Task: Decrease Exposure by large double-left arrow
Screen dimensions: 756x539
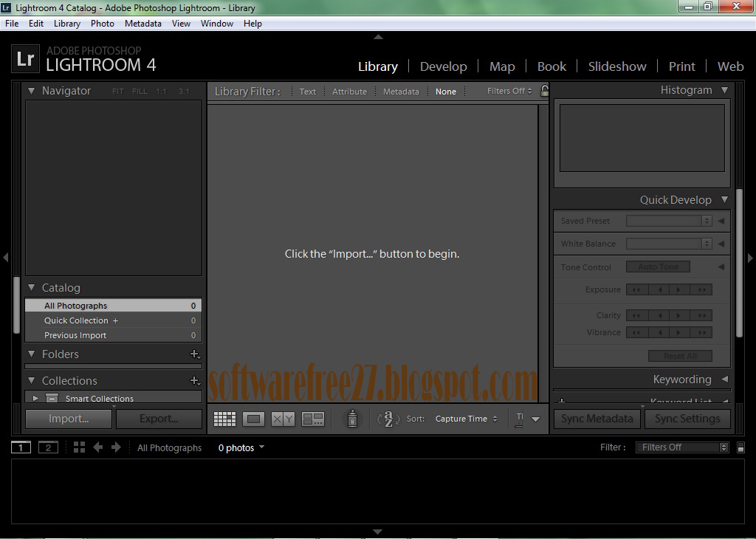Action: click(x=637, y=289)
